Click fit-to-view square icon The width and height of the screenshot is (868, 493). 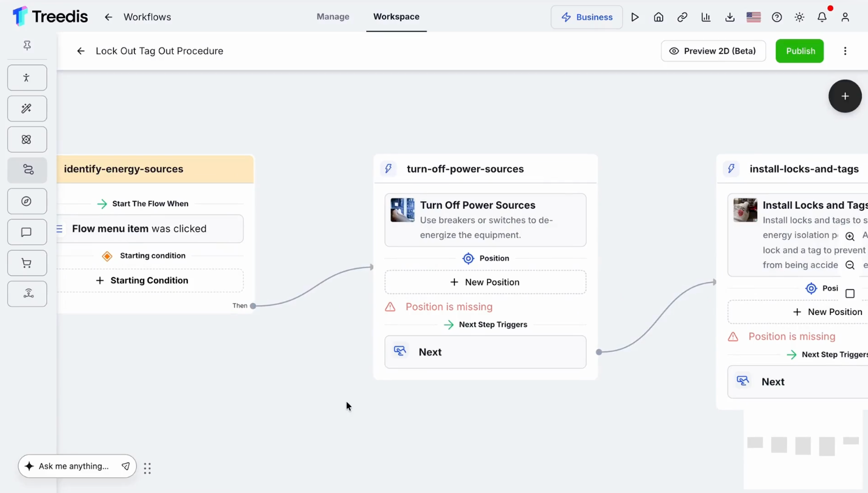pyautogui.click(x=850, y=293)
